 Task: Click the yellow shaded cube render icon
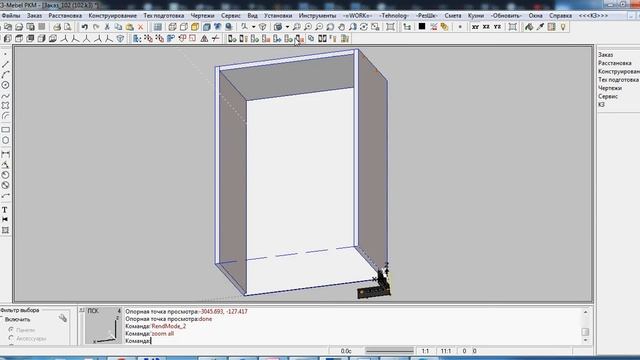tap(195, 27)
